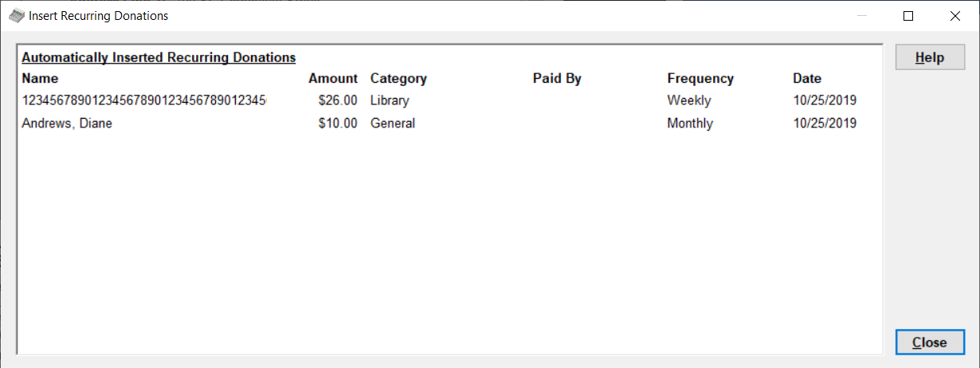Click the Help button
Viewport: 980px width, 368px height.
930,57
